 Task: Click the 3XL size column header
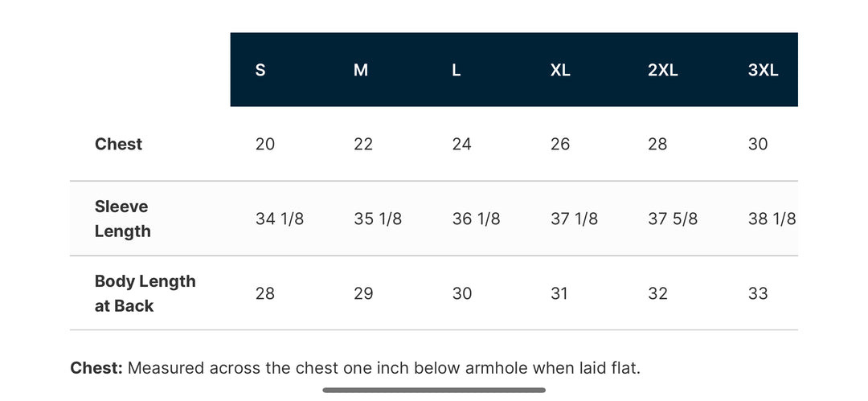(763, 70)
